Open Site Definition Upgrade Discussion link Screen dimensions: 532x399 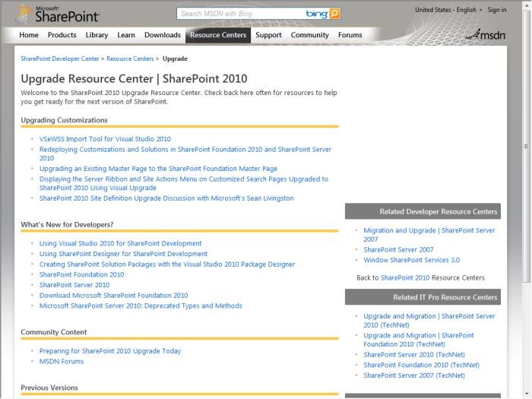[166, 198]
